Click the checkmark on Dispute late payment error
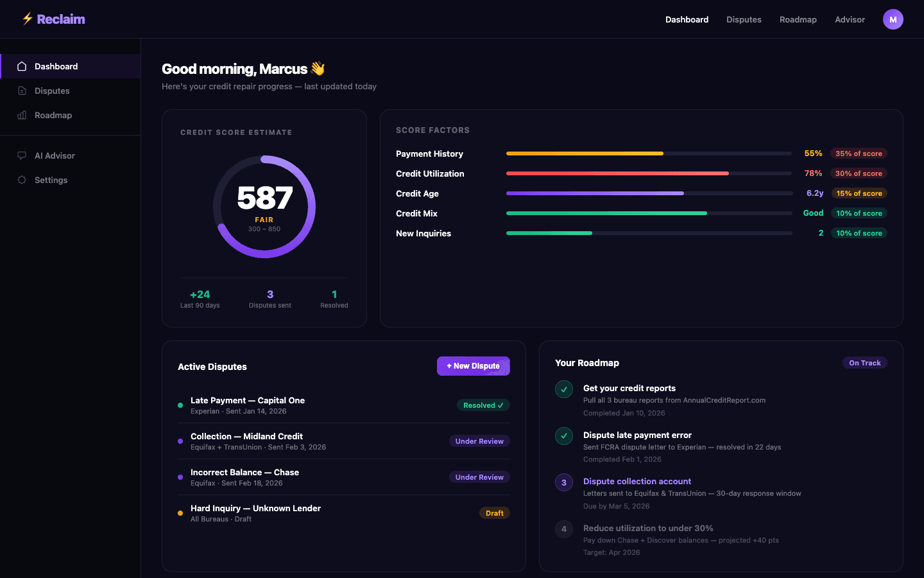 point(563,436)
